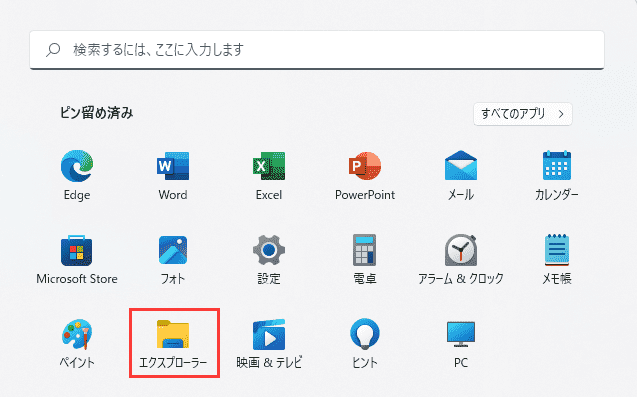The image size is (637, 397).
Task: Open メモ帳 notepad
Action: tap(557, 259)
